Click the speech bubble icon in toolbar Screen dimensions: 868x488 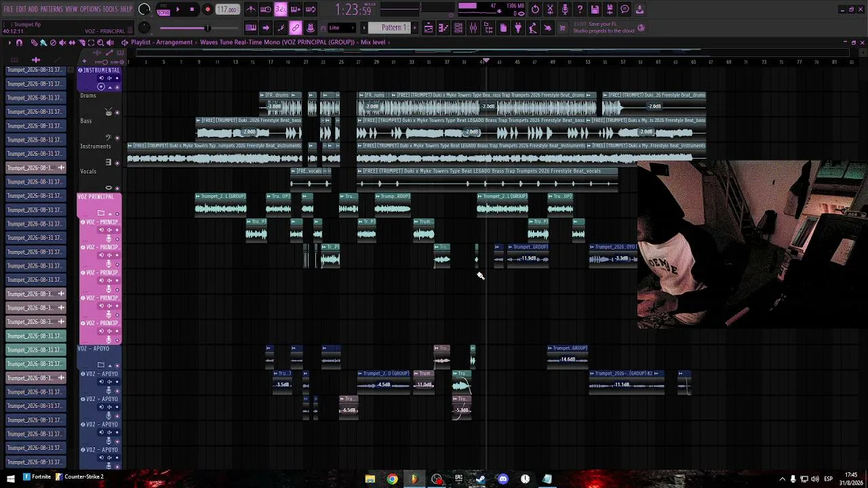625,9
